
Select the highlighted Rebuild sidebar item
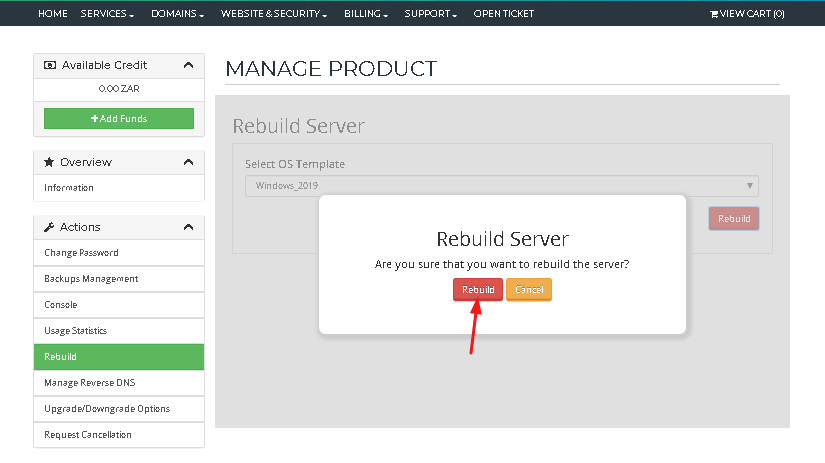pos(119,357)
